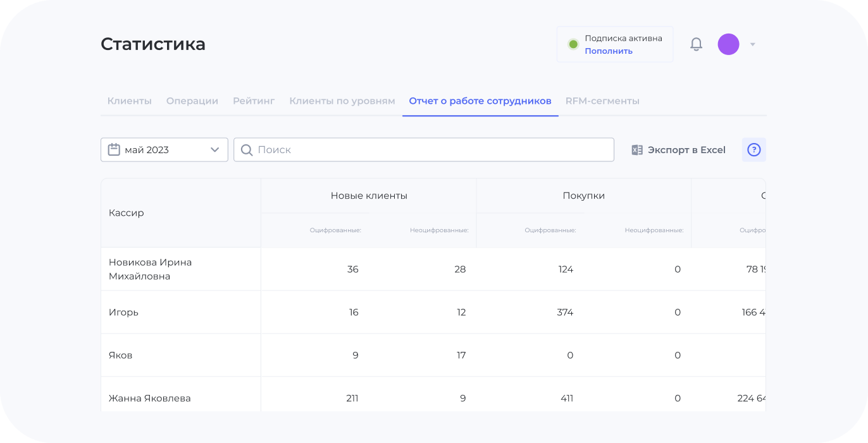Open the RFM-сегменты tab
This screenshot has height=443, width=868.
click(602, 101)
